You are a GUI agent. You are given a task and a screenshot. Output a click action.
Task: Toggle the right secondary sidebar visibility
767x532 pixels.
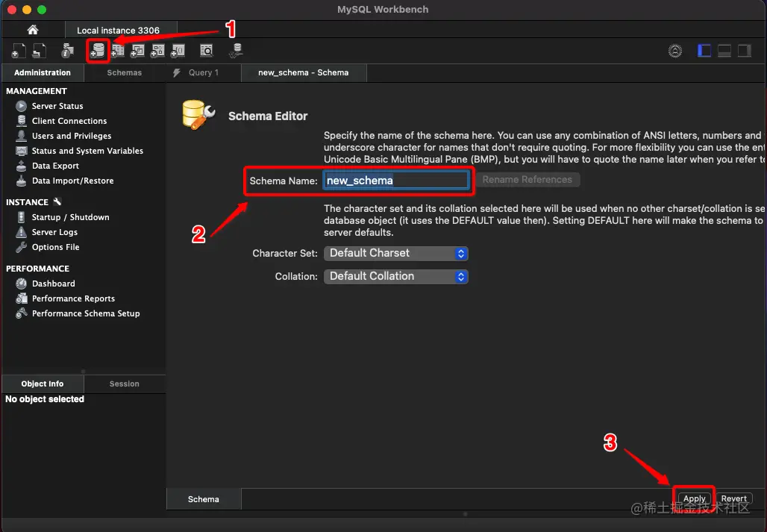pyautogui.click(x=745, y=50)
